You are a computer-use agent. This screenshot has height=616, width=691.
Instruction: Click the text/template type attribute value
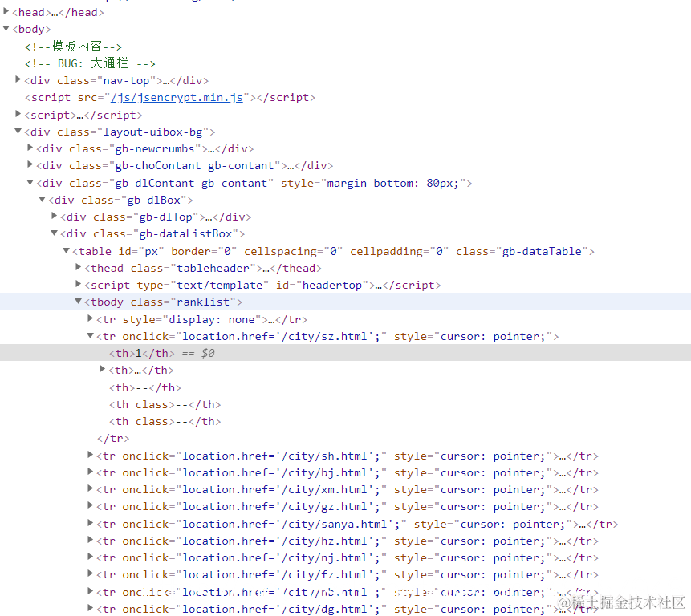[219, 286]
